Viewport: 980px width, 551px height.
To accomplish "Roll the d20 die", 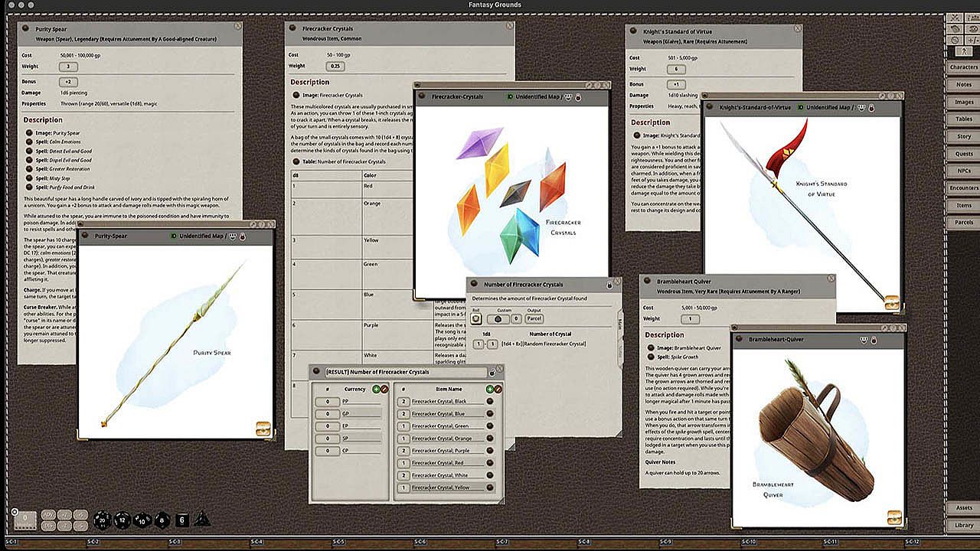I will (101, 520).
